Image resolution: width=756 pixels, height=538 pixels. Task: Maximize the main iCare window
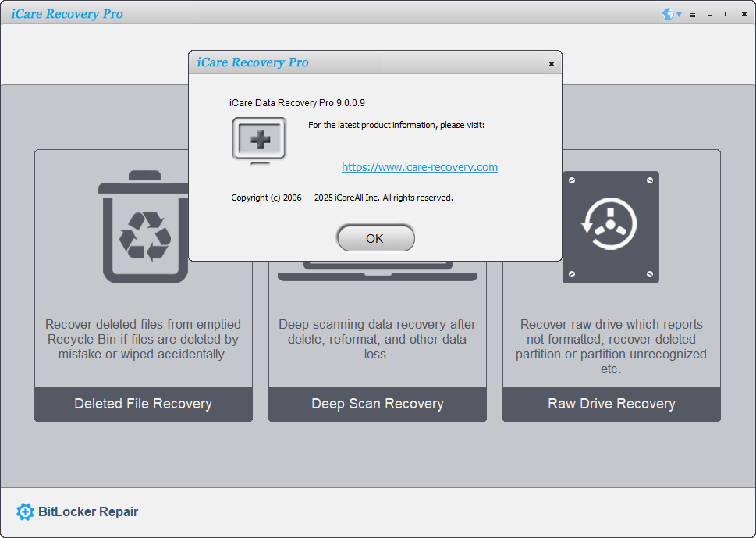tap(727, 15)
